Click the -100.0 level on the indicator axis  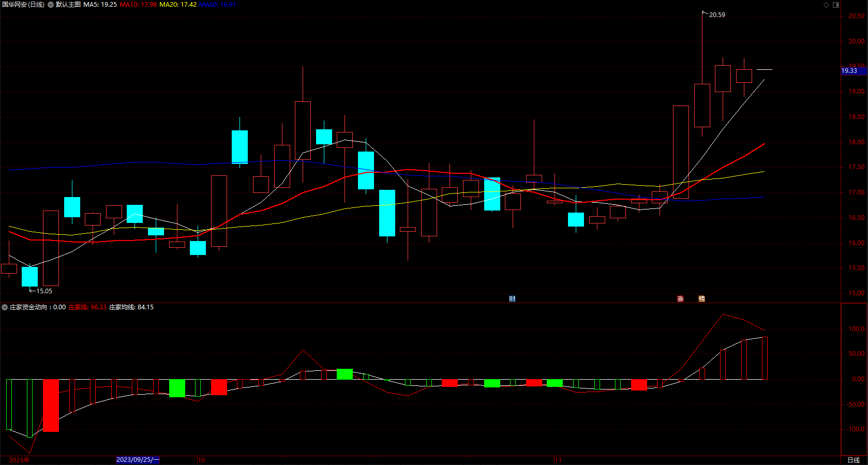tap(855, 429)
